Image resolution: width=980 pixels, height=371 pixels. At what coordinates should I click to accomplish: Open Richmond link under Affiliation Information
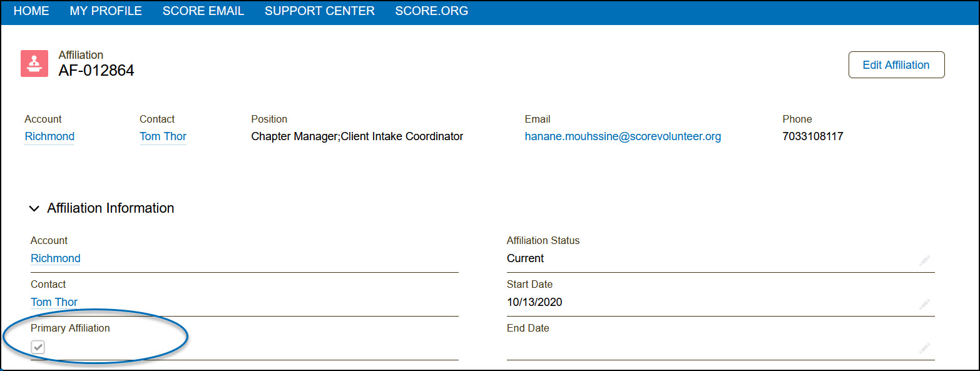coord(56,258)
